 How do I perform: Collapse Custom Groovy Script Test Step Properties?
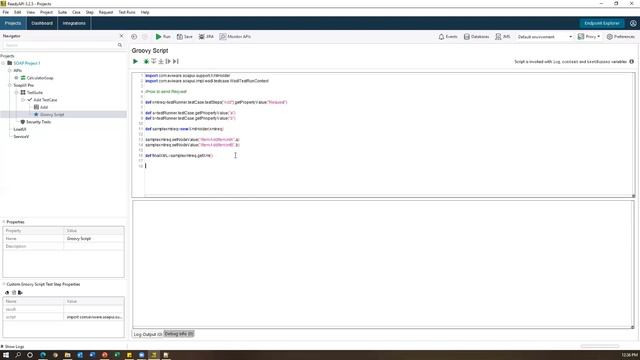(4, 284)
